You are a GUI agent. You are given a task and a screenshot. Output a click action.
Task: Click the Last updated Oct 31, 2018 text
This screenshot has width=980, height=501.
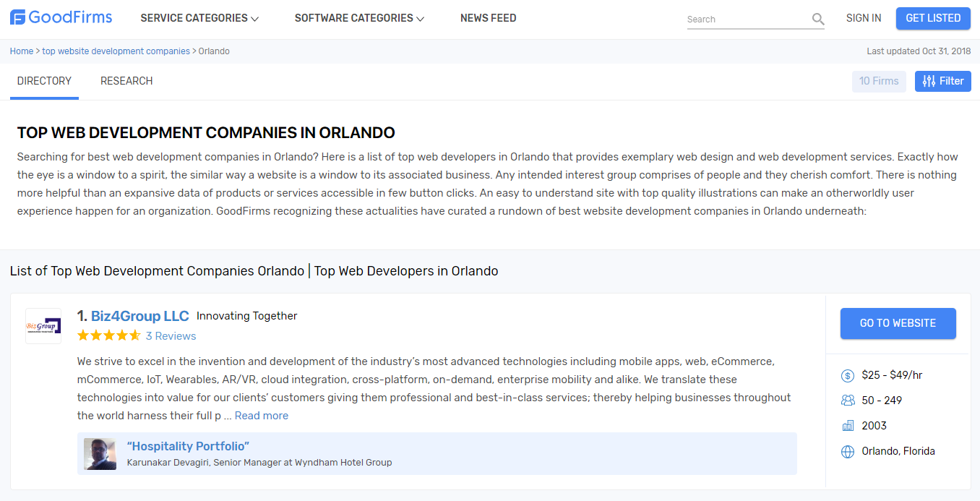click(x=919, y=51)
